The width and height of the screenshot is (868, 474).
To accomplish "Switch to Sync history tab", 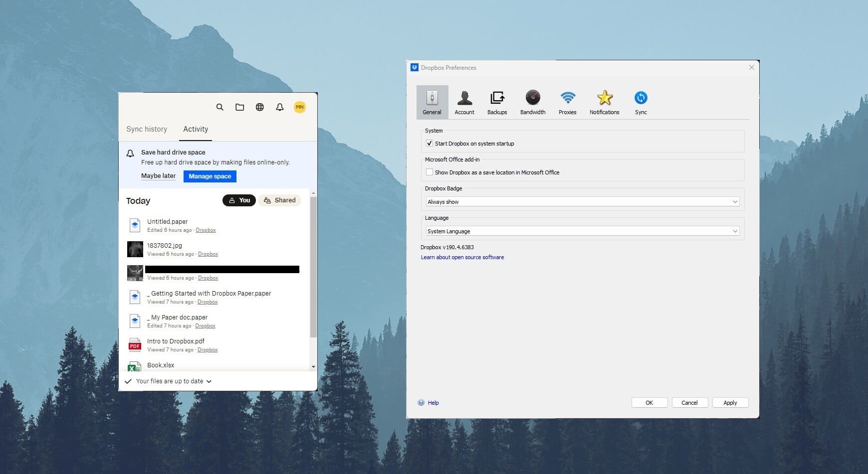I will pos(147,129).
